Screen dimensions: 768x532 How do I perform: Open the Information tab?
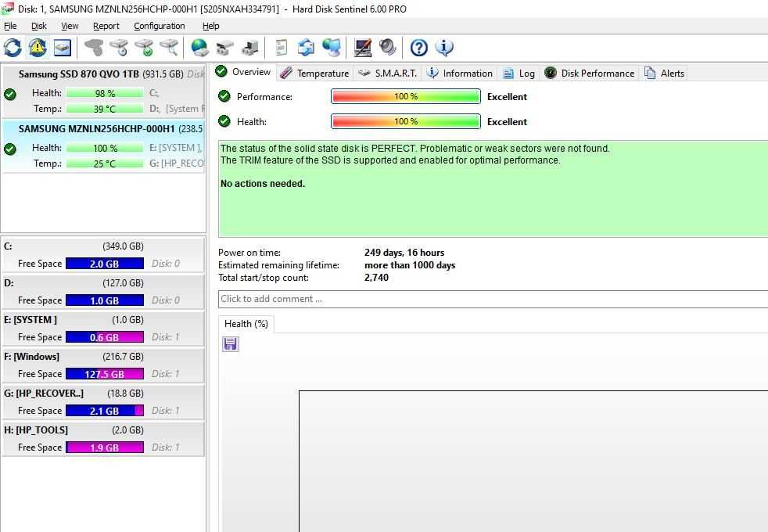[459, 73]
